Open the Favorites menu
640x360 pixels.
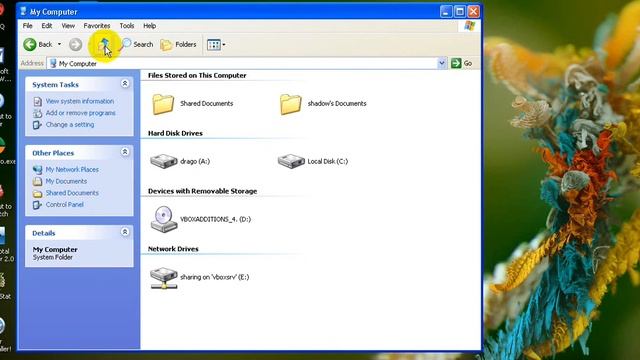pyautogui.click(x=97, y=26)
